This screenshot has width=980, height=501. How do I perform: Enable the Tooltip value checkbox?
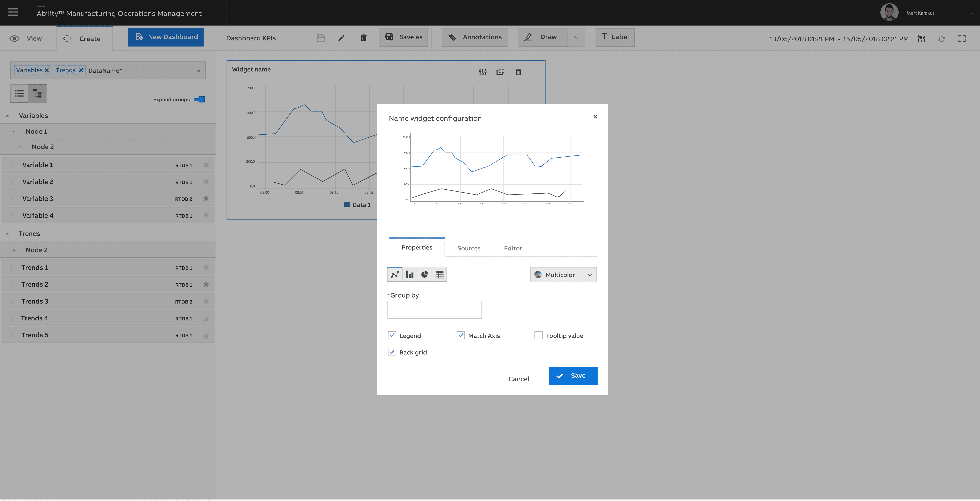pos(538,335)
